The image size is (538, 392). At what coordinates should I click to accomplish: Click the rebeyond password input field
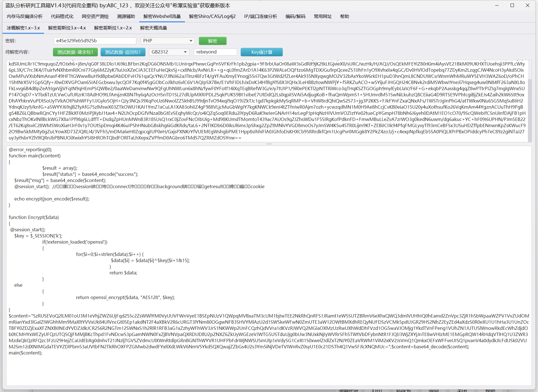[215, 52]
